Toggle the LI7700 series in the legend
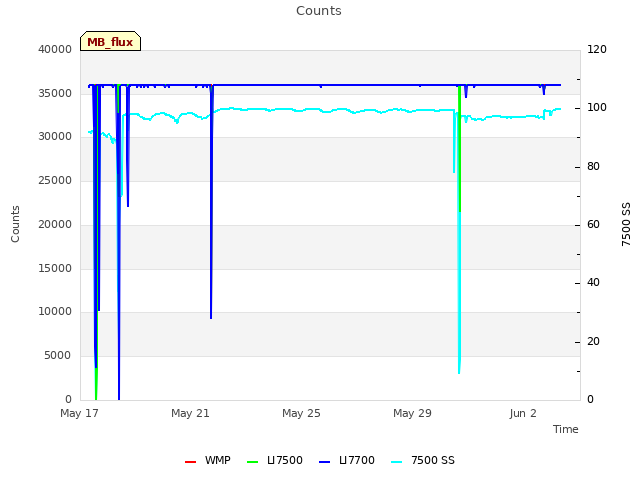This screenshot has height=480, width=640. [x=347, y=460]
